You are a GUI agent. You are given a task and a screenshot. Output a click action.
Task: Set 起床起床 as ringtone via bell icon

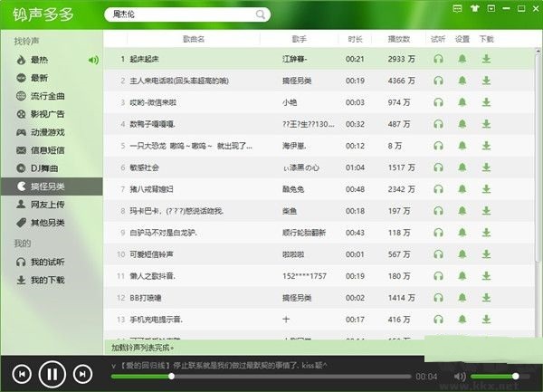pos(462,59)
